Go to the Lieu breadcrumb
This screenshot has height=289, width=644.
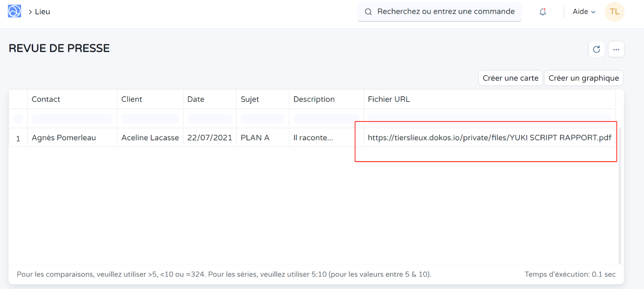click(x=42, y=12)
